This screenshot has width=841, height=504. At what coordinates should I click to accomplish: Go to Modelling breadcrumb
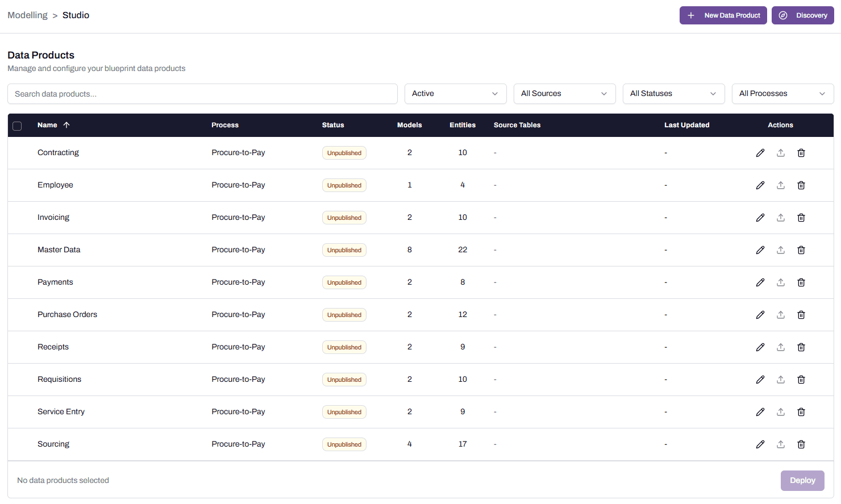[x=27, y=15]
